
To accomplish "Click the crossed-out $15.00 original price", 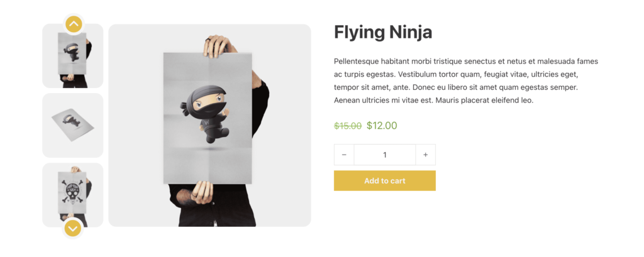I will (348, 126).
